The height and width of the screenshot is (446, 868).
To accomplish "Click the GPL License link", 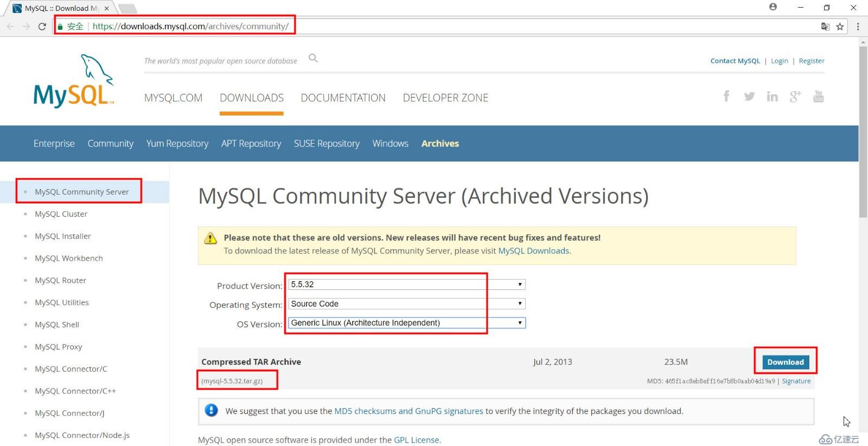I will [x=417, y=440].
